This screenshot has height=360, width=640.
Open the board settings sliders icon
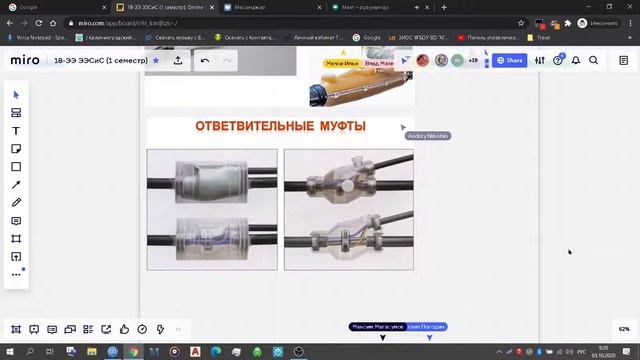pos(540,60)
